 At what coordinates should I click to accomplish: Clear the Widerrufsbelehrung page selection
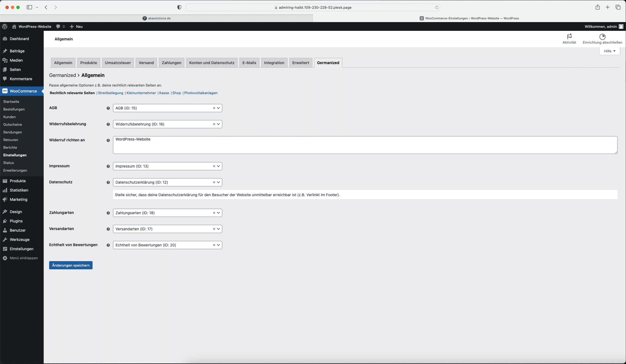point(214,124)
